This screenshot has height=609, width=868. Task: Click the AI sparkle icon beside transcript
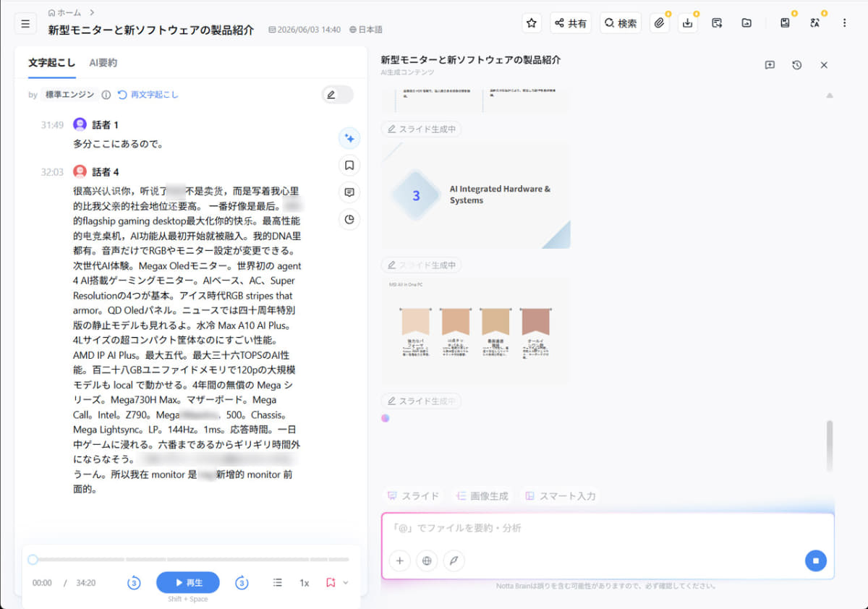(349, 138)
